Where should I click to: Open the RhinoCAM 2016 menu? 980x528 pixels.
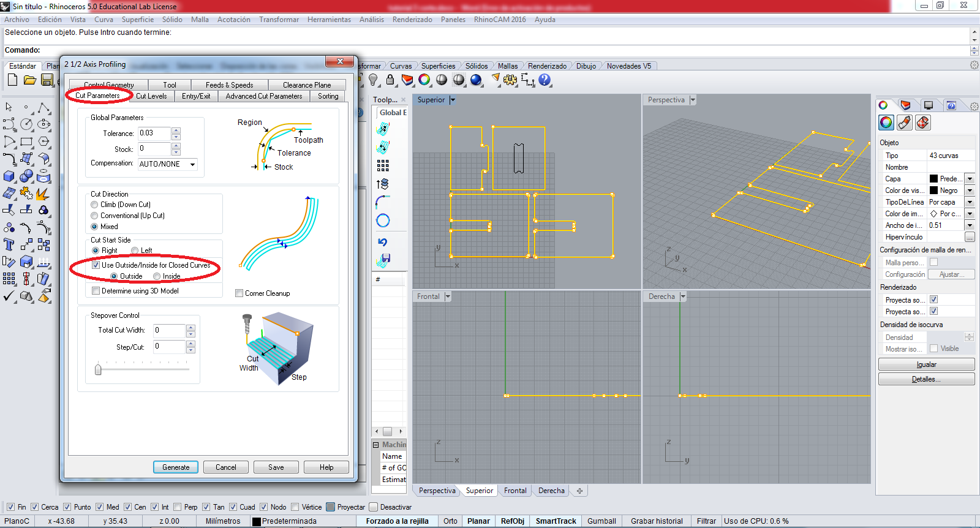500,20
